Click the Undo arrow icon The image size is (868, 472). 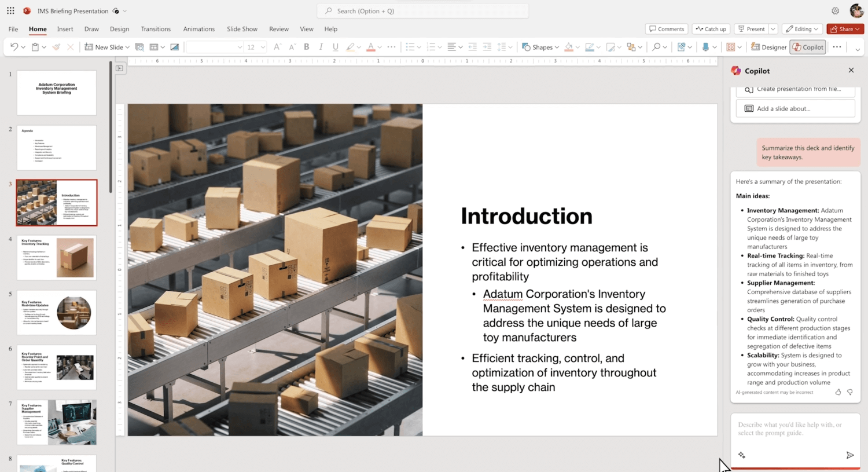click(x=14, y=47)
